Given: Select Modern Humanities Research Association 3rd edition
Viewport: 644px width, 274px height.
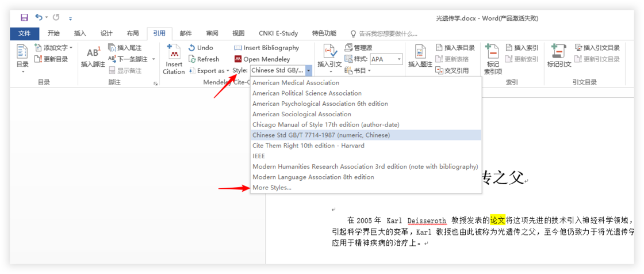Looking at the screenshot, I should click(366, 166).
